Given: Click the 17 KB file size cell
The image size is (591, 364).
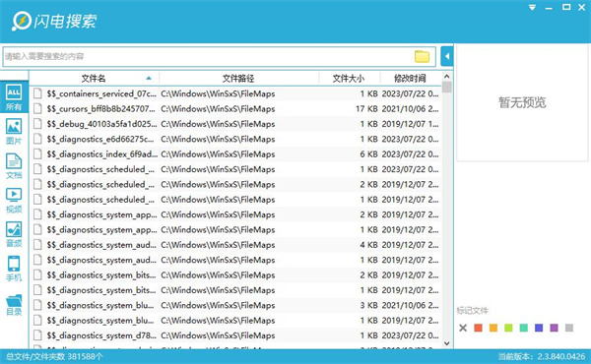Looking at the screenshot, I should [x=366, y=109].
